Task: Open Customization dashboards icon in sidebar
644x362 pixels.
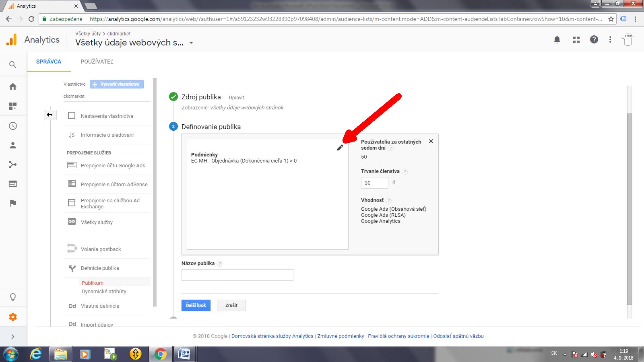Action: pyautogui.click(x=13, y=106)
